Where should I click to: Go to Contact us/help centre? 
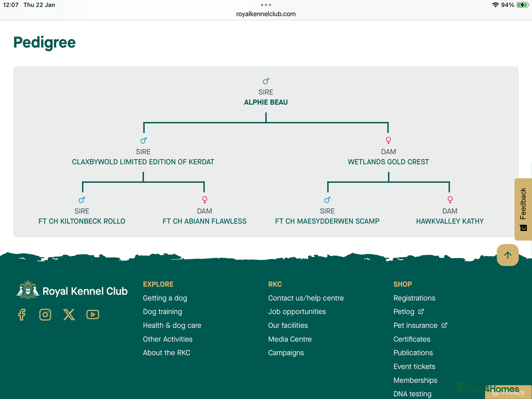coord(306,298)
